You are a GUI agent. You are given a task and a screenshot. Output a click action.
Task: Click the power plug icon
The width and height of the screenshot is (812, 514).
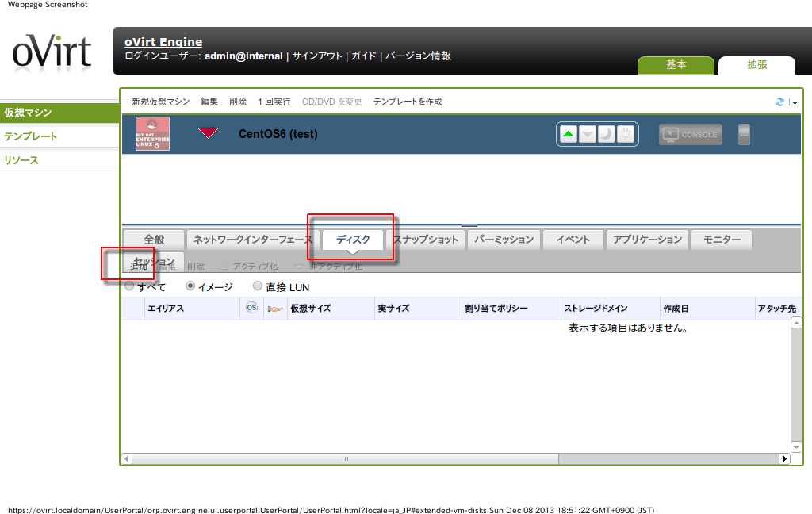pos(625,134)
